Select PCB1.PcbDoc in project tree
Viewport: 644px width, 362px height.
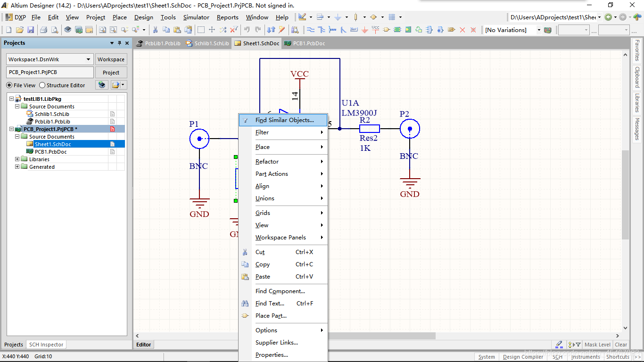point(50,152)
